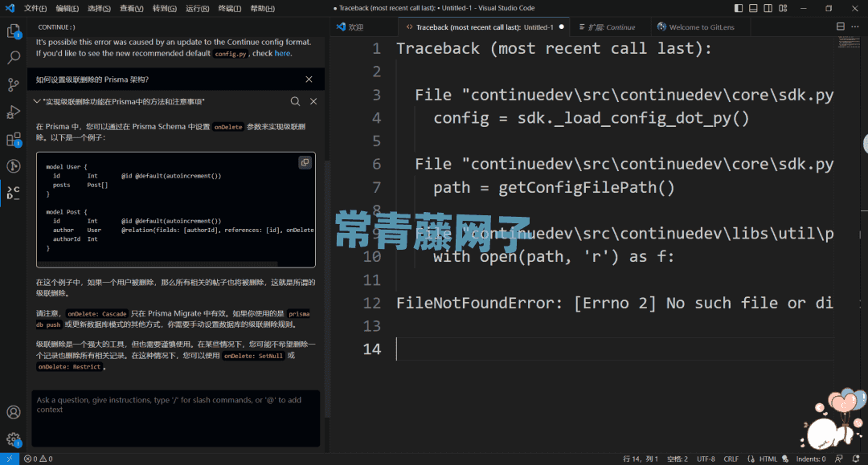Open the Explorer view in activity bar
The width and height of the screenshot is (868, 465).
(x=14, y=31)
